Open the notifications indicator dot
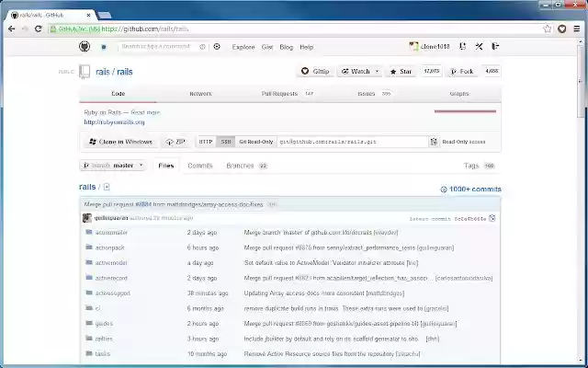Image resolution: width=588 pixels, height=368 pixels. point(104,47)
